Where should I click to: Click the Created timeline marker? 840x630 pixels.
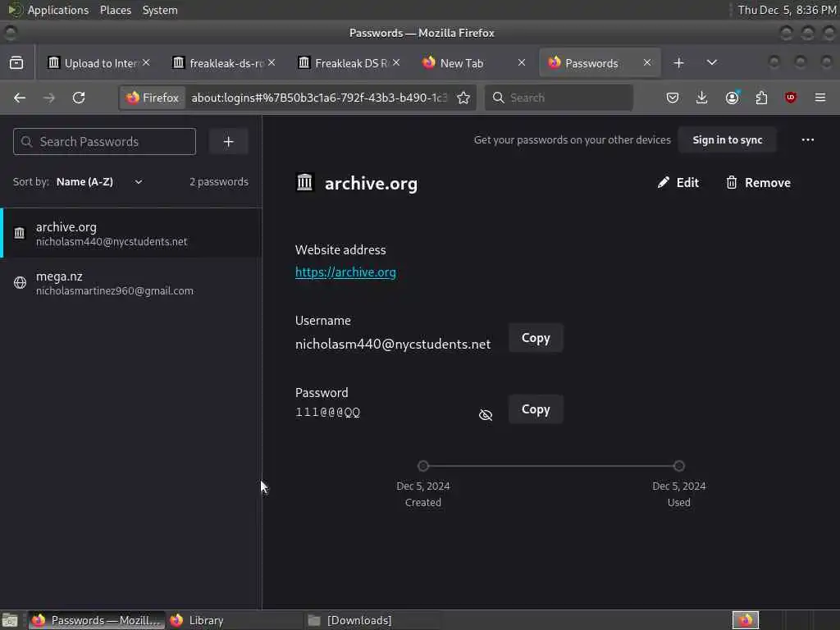[x=423, y=466]
